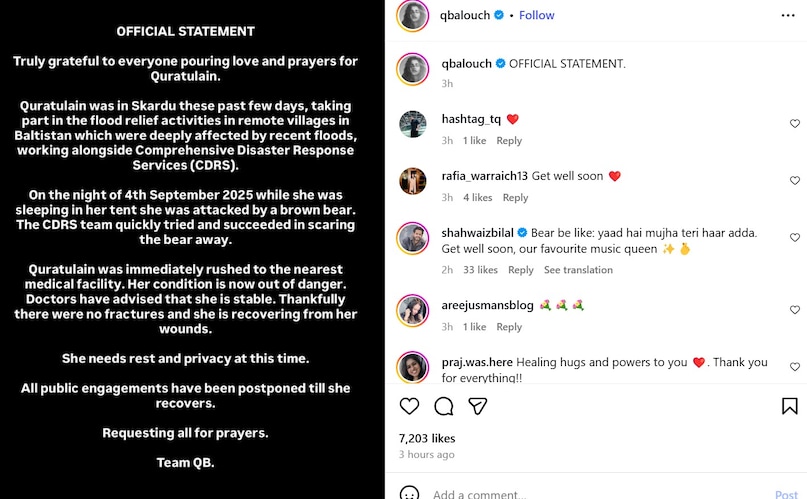Open the more options ellipsis menu
807x499 pixels.
pos(789,16)
